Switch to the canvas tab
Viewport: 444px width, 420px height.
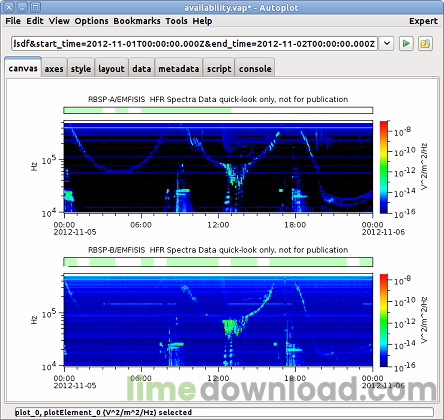23,68
